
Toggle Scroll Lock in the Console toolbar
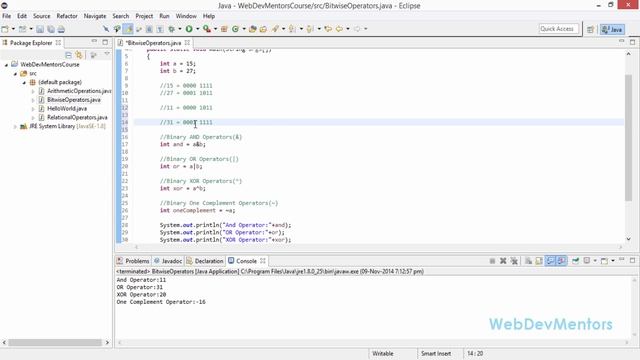click(539, 261)
